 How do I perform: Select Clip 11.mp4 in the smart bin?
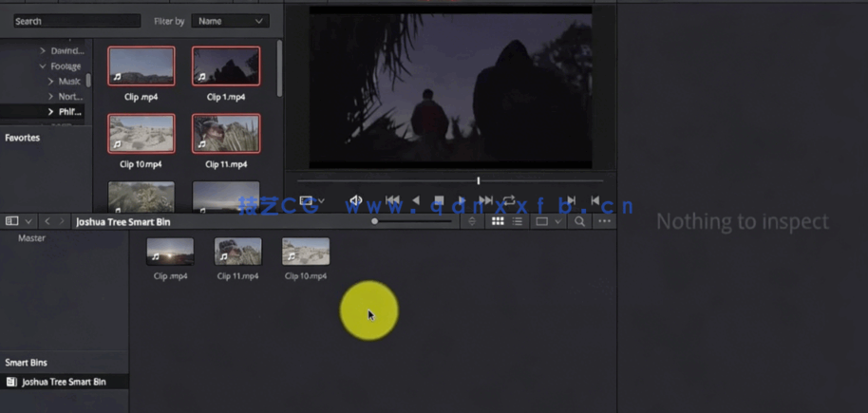coord(238,252)
